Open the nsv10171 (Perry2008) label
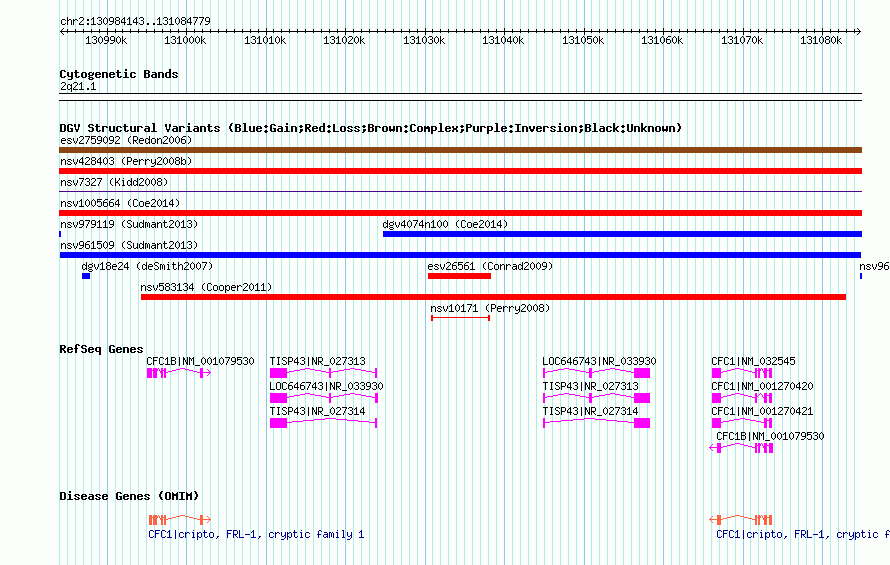890x565 pixels. [490, 308]
